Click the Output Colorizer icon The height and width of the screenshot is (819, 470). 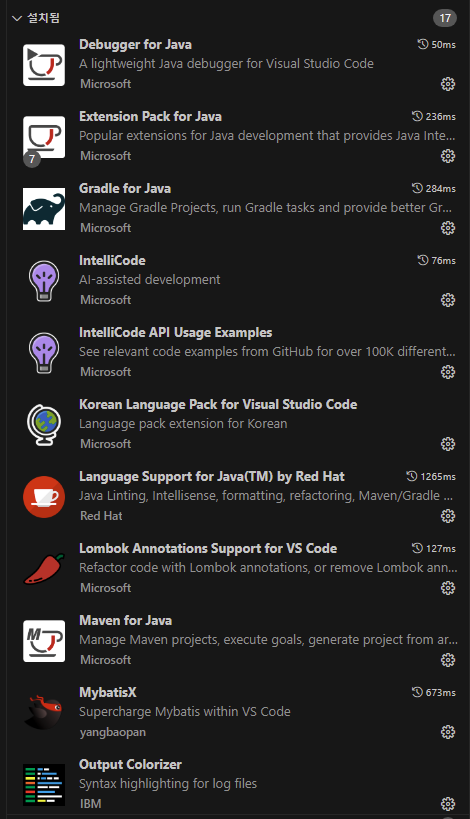[44, 785]
